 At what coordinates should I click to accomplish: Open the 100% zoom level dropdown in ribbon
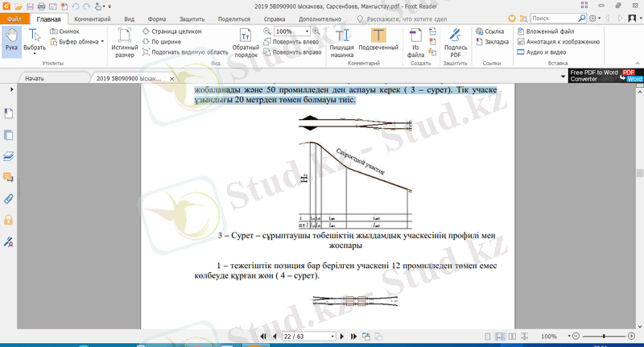click(307, 31)
